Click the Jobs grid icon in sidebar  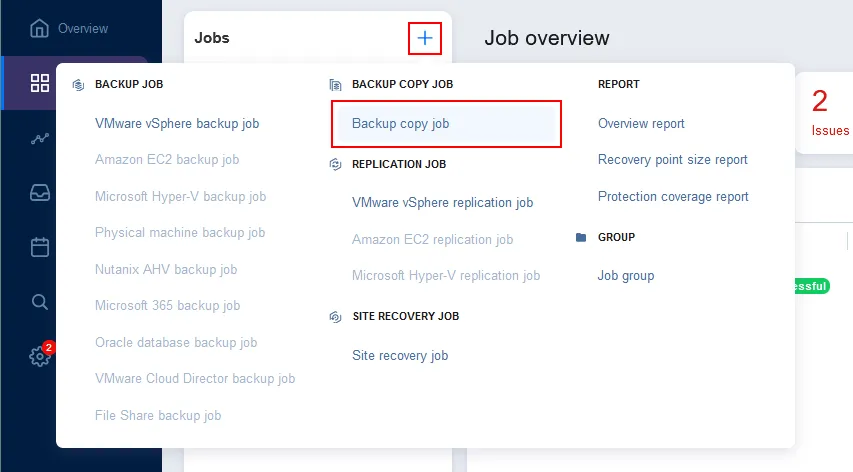click(40, 83)
